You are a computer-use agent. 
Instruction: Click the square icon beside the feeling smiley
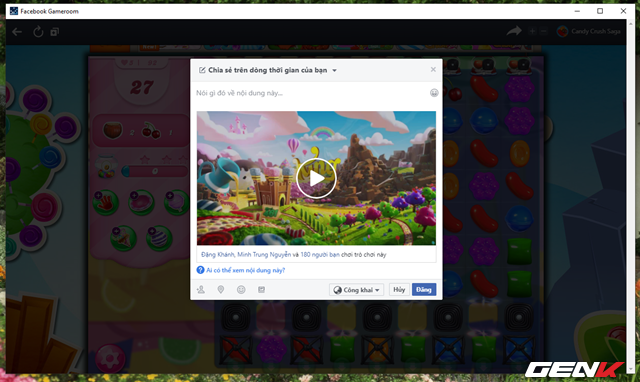(261, 290)
